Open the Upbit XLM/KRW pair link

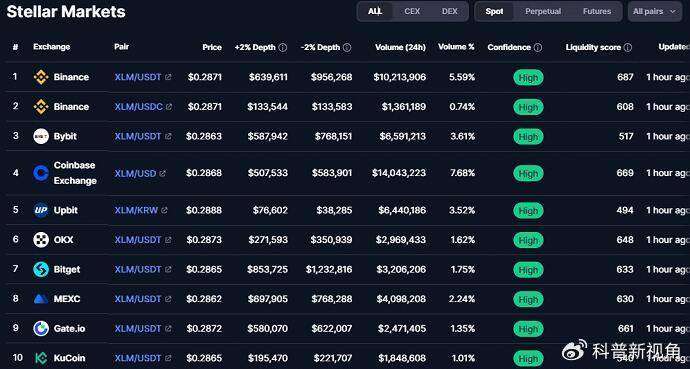pyautogui.click(x=136, y=210)
